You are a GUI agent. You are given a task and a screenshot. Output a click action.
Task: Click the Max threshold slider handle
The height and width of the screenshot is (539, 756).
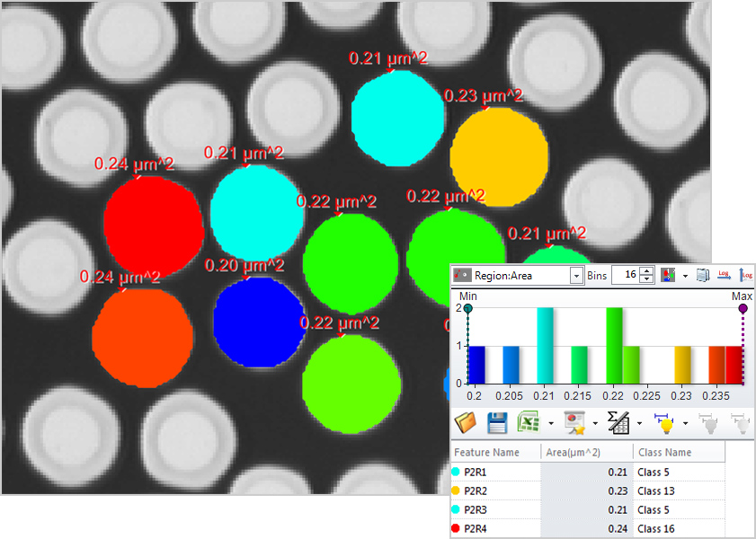pos(743,308)
